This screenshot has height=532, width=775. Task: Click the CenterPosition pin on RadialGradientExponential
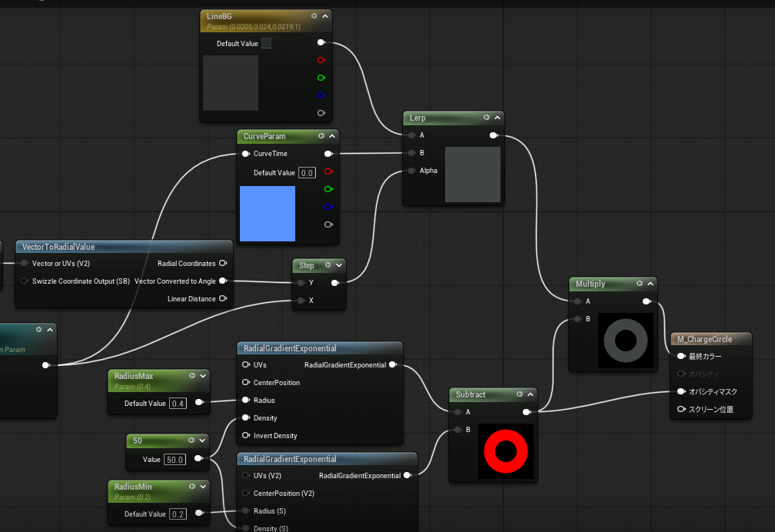coord(247,382)
